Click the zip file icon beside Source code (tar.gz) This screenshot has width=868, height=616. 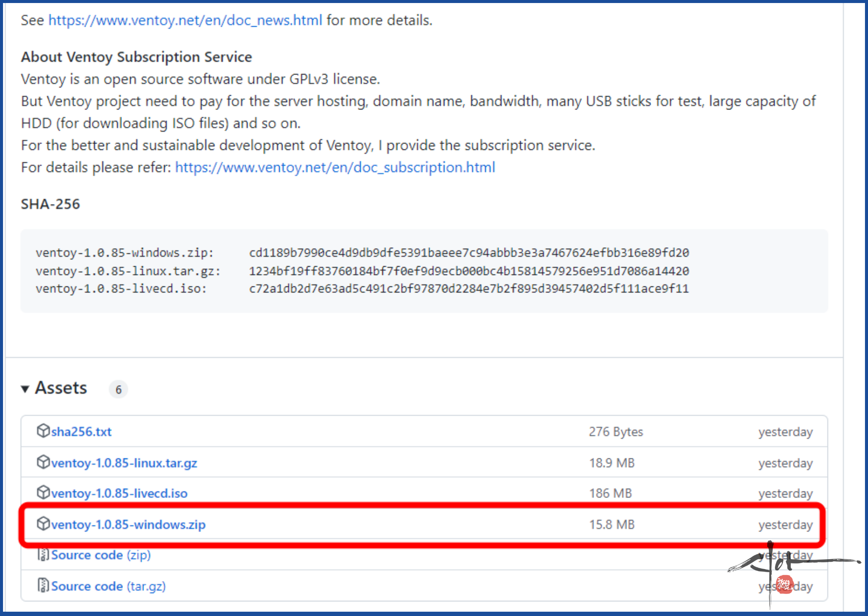(43, 586)
